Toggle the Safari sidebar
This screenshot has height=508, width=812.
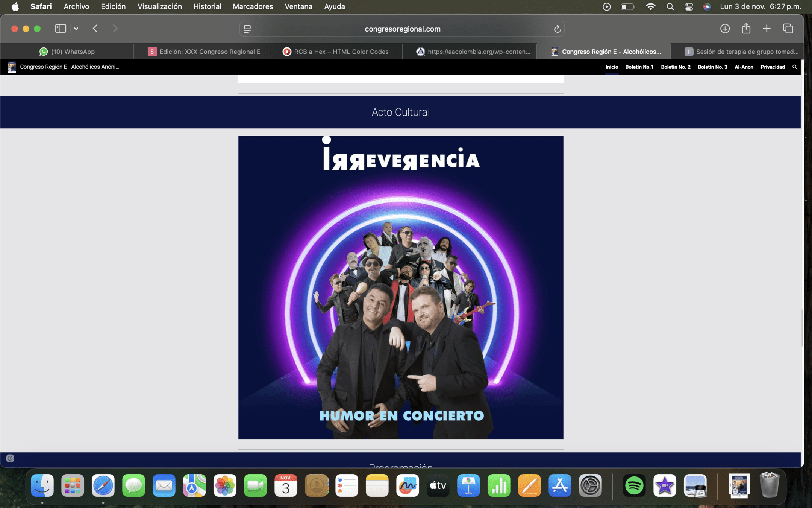tap(61, 29)
